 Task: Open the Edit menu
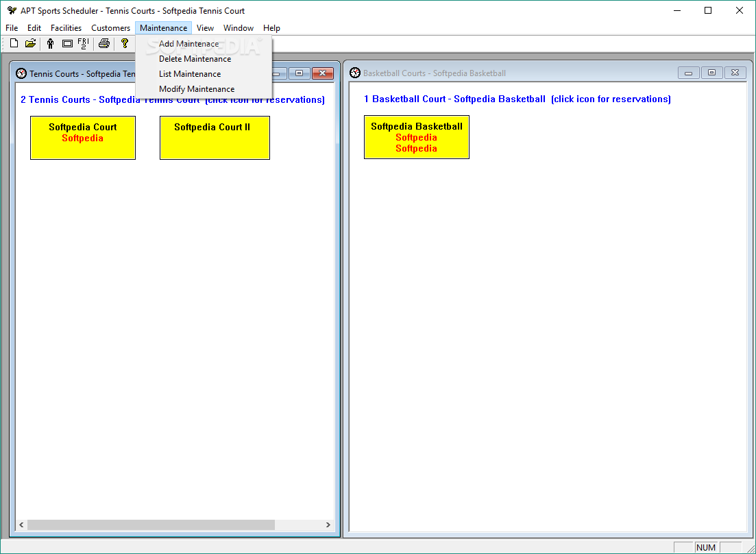(x=34, y=28)
